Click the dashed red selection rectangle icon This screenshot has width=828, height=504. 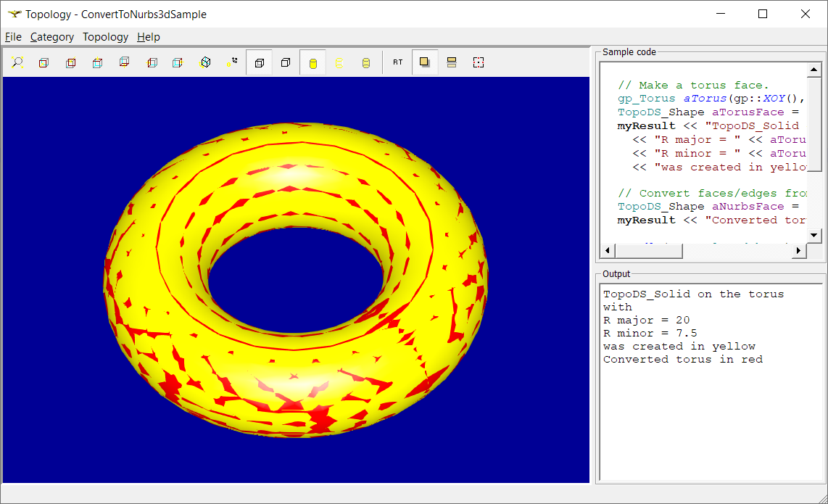pos(478,63)
